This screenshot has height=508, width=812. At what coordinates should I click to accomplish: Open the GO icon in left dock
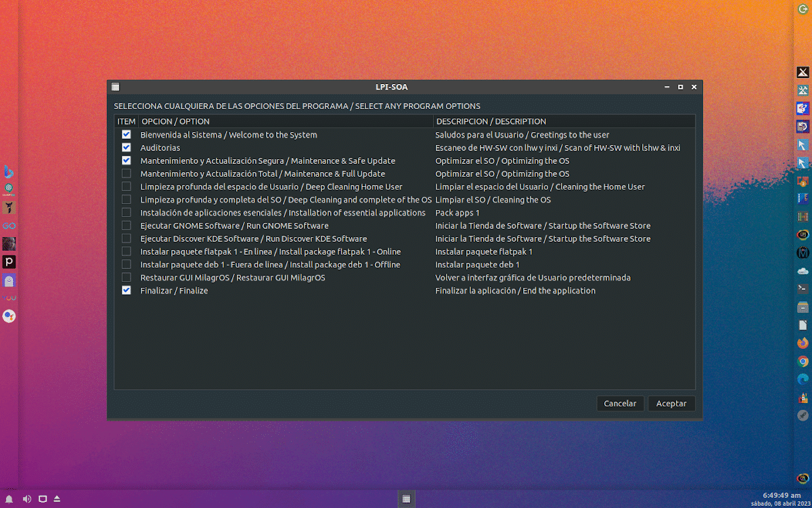9,226
